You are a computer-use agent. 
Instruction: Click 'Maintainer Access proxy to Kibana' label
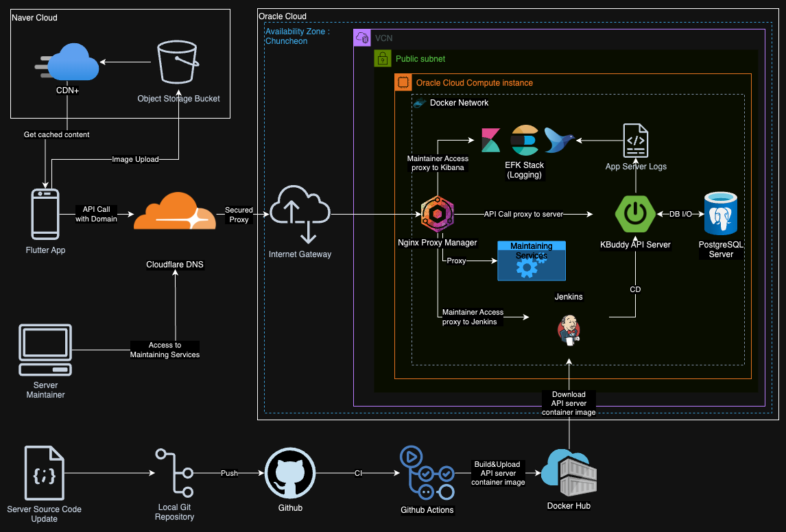pos(438,162)
